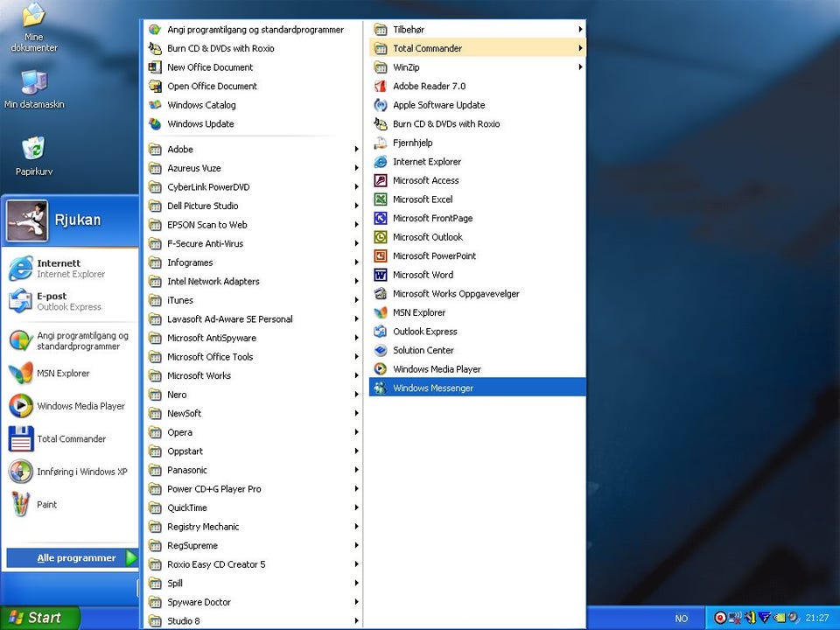Click the red circular system tray icon
840x630 pixels.
720,619
